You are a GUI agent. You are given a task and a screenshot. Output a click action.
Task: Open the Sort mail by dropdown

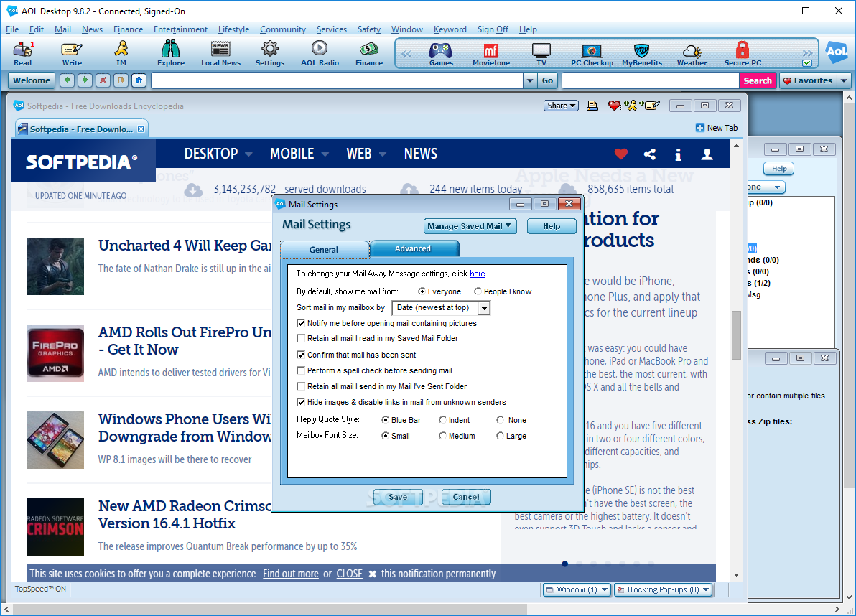(484, 308)
